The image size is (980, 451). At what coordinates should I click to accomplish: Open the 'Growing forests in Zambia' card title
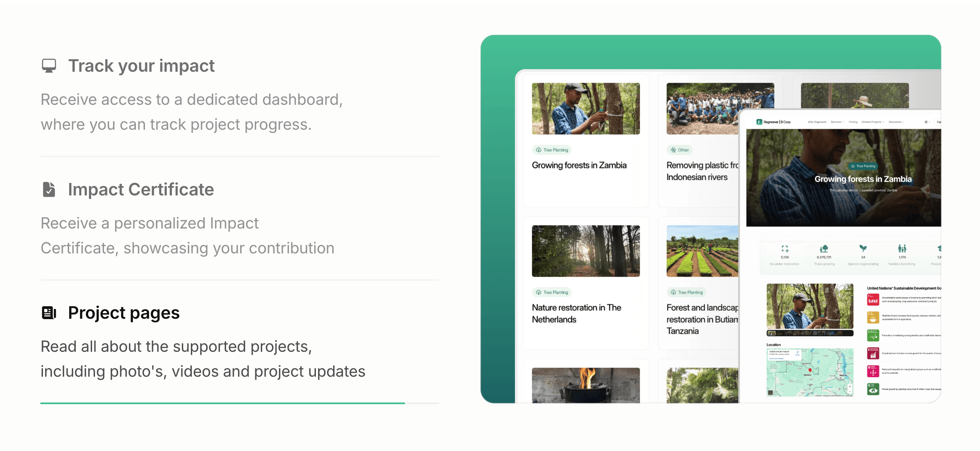pyautogui.click(x=579, y=165)
